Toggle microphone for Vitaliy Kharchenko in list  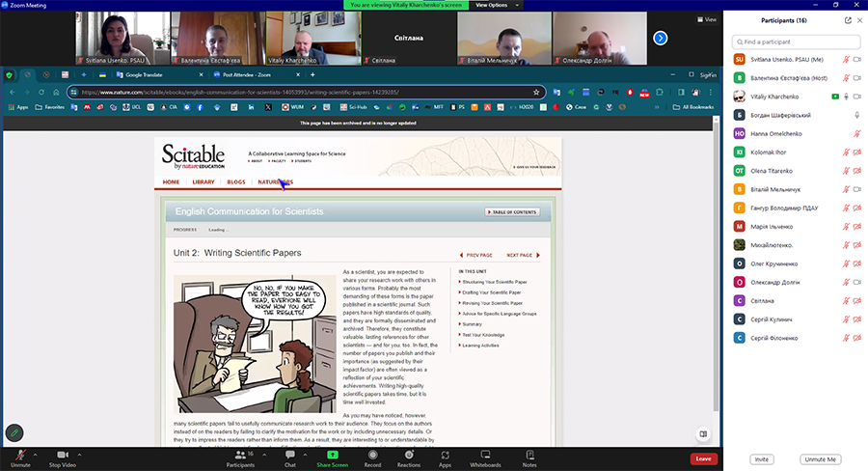[x=846, y=97]
